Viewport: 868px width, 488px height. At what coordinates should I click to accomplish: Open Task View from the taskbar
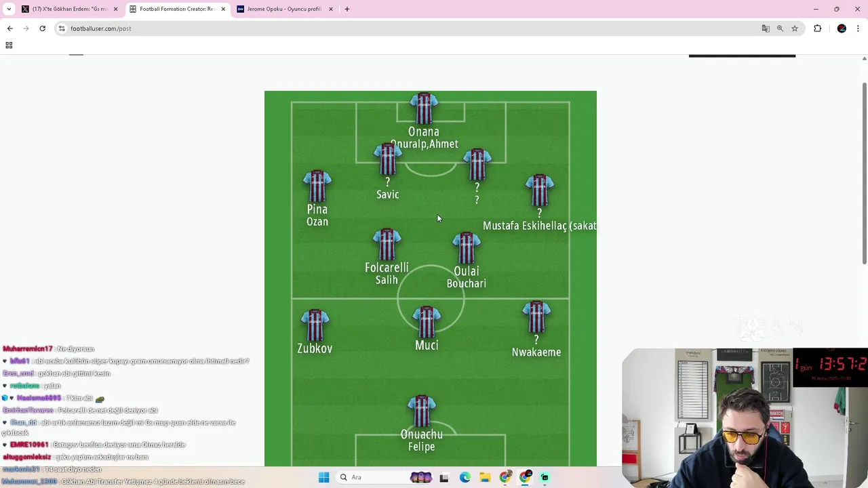pos(443,478)
